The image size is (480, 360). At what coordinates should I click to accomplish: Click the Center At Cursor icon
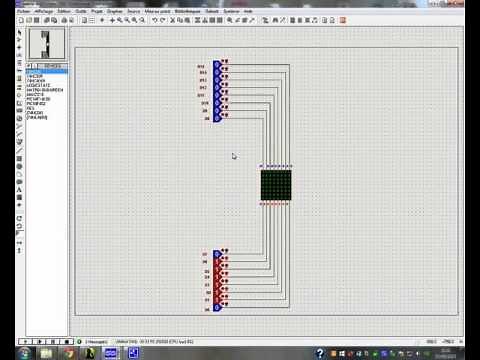(x=112, y=20)
